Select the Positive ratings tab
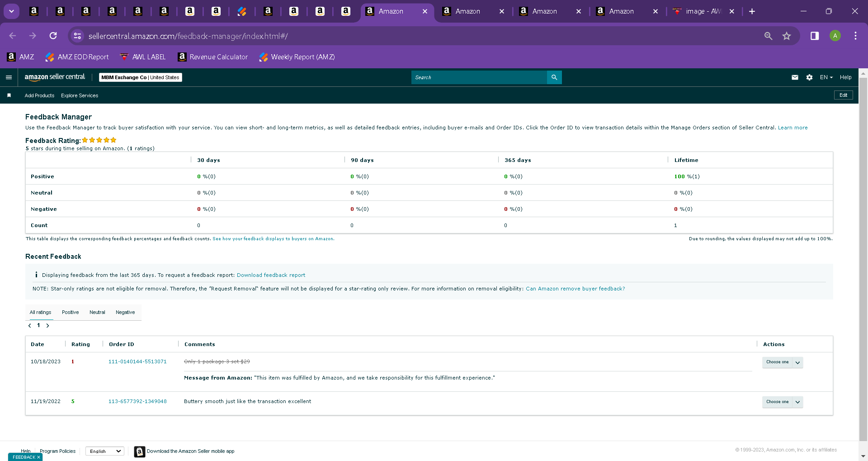 (70, 312)
